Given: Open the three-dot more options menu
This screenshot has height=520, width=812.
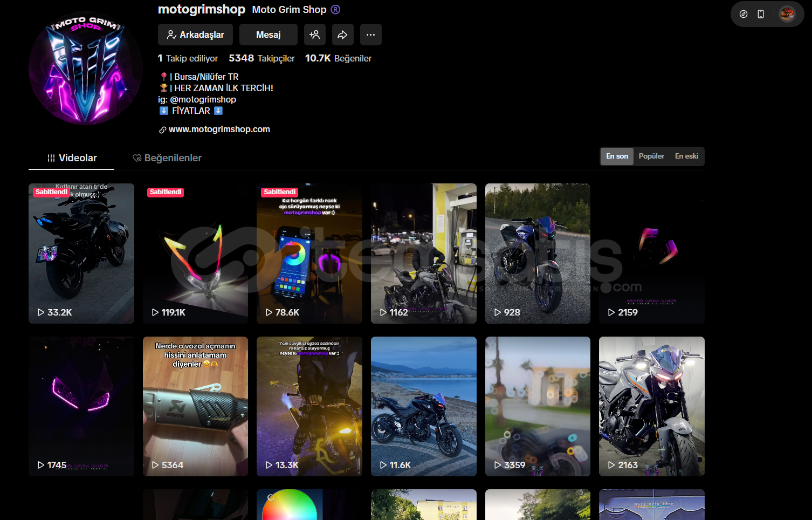Looking at the screenshot, I should pos(371,35).
